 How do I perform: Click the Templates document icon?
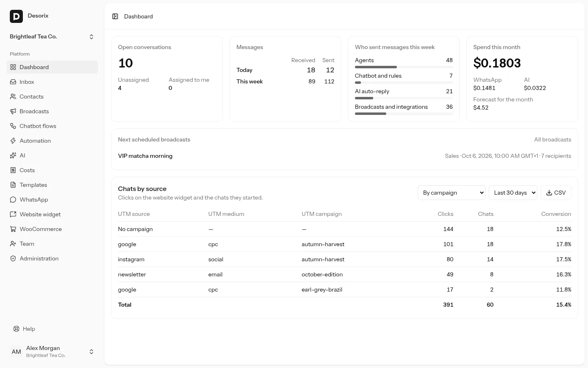coord(13,185)
